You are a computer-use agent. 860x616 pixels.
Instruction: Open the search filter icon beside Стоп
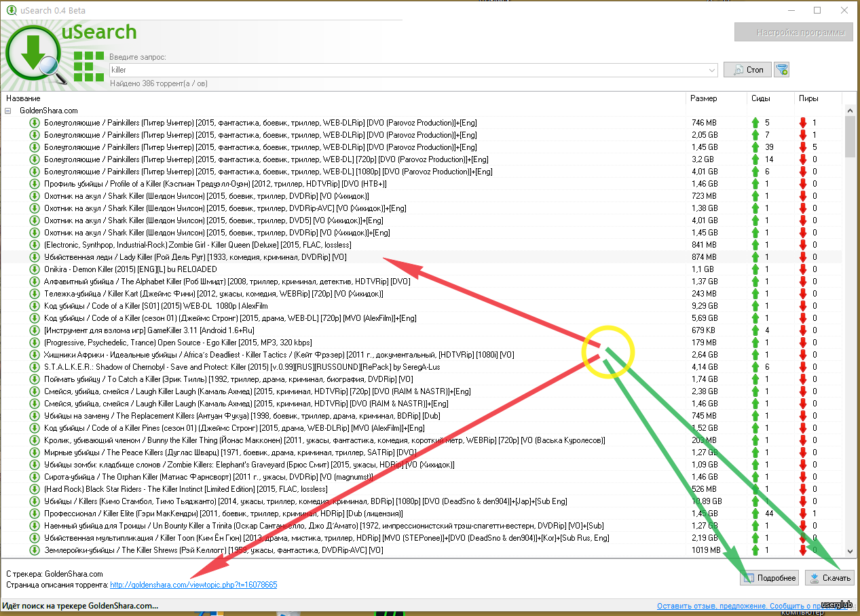pos(782,70)
